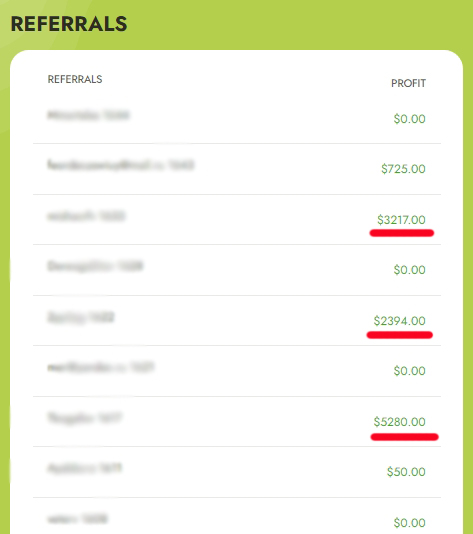Choose the $5280.00 profit value
Image resolution: width=473 pixels, height=534 pixels.
[399, 422]
